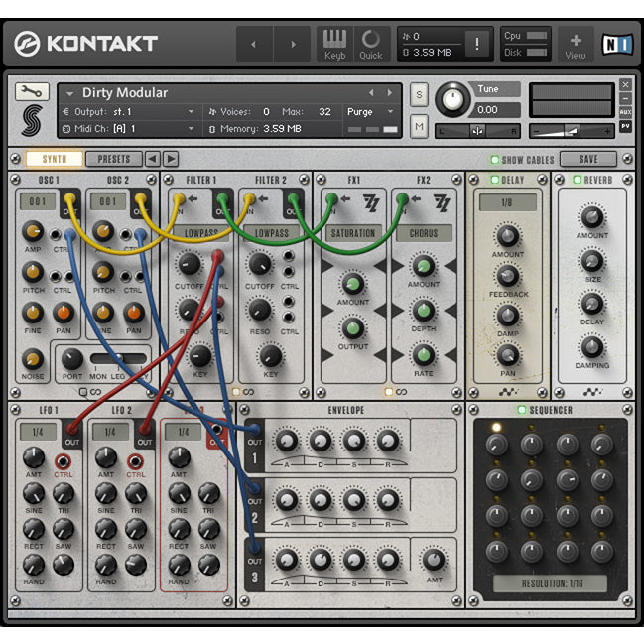Click the OSC 1 waveform 001 display
This screenshot has height=644, width=644.
coord(38,201)
